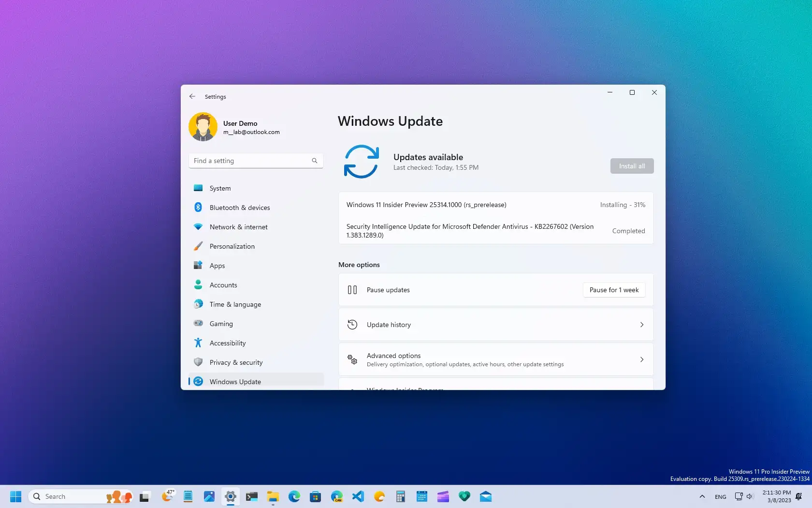Open the Microsoft Store taskbar icon

pos(316,496)
